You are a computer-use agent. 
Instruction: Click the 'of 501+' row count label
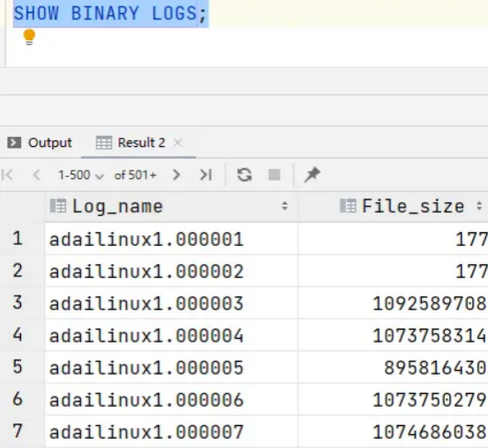[x=135, y=175]
